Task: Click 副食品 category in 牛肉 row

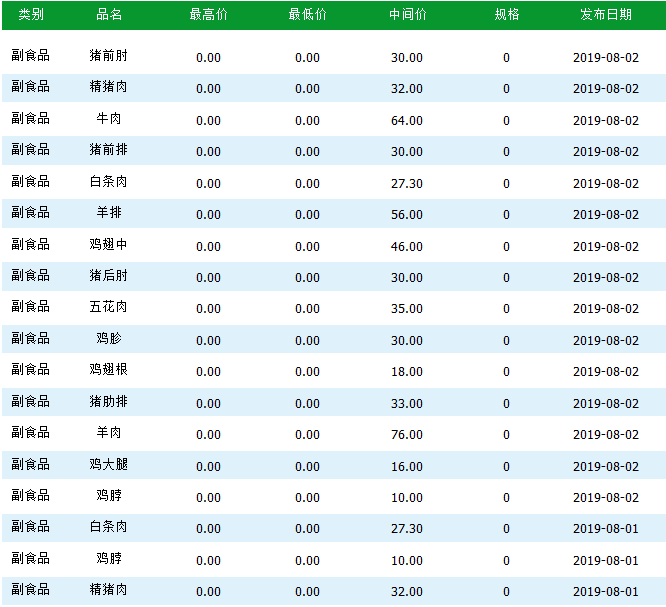Action: pyautogui.click(x=31, y=119)
